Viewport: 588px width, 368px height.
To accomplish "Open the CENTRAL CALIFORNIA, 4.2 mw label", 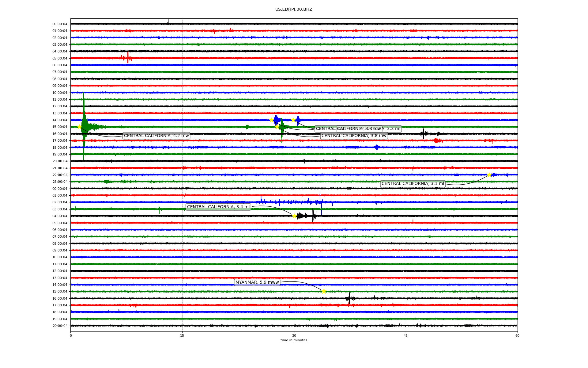I will click(x=156, y=136).
